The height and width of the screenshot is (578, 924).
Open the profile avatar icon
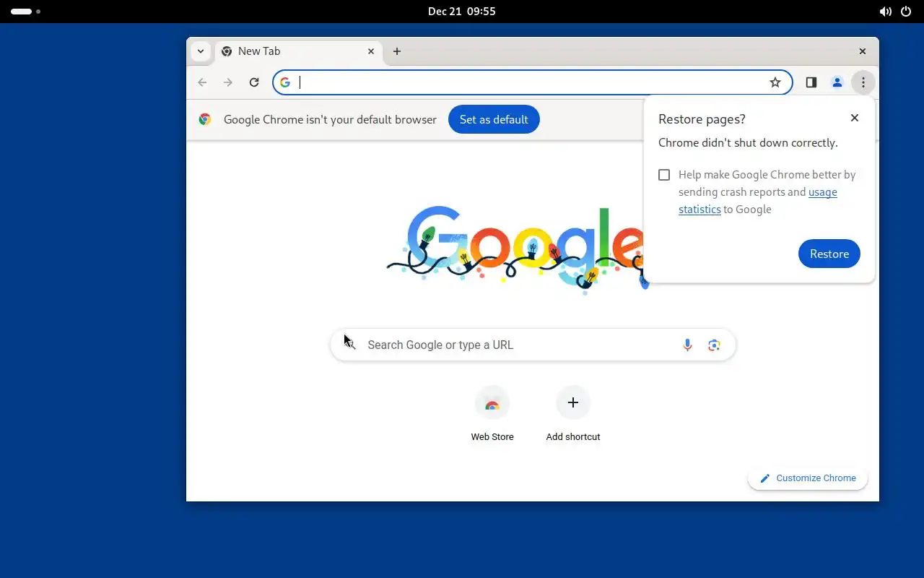837,82
